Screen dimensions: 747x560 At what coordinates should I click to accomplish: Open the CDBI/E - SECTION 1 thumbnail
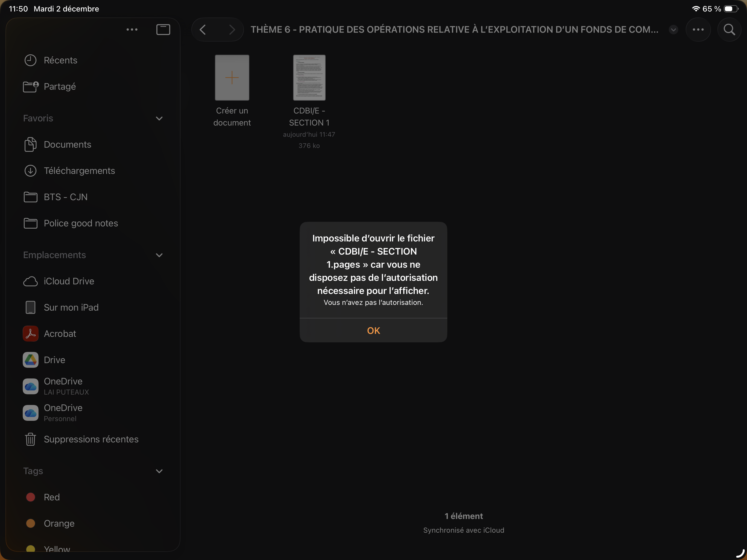pos(309,78)
